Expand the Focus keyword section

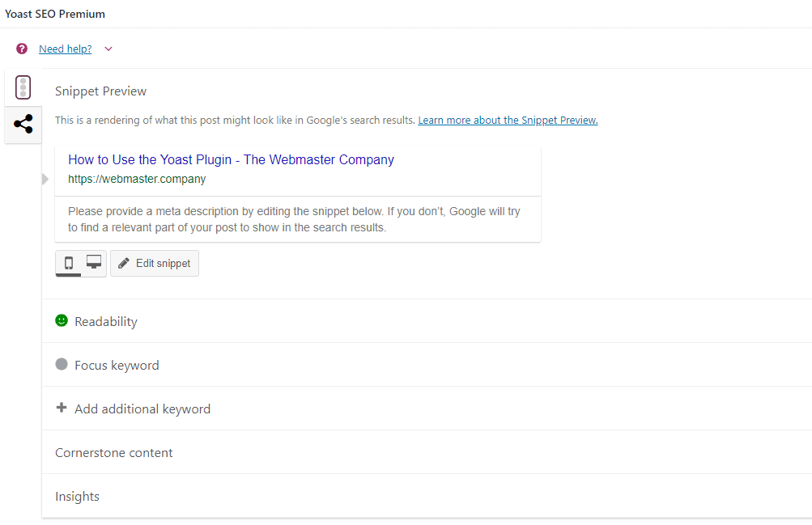427,365
